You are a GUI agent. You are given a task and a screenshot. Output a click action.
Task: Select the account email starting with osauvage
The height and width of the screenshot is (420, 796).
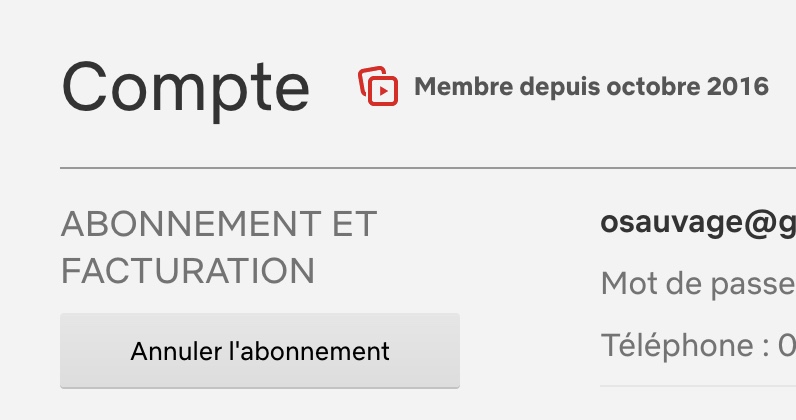point(697,225)
